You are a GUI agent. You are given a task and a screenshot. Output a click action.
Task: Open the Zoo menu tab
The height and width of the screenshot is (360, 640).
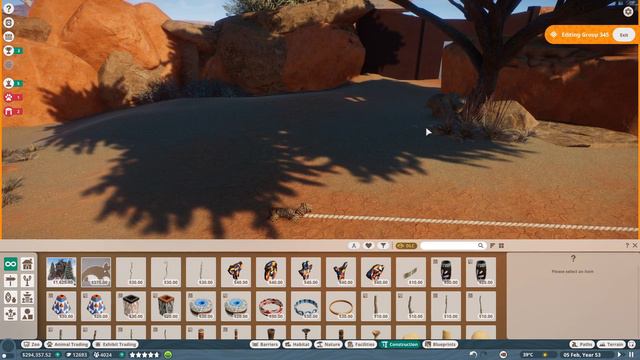click(31, 344)
